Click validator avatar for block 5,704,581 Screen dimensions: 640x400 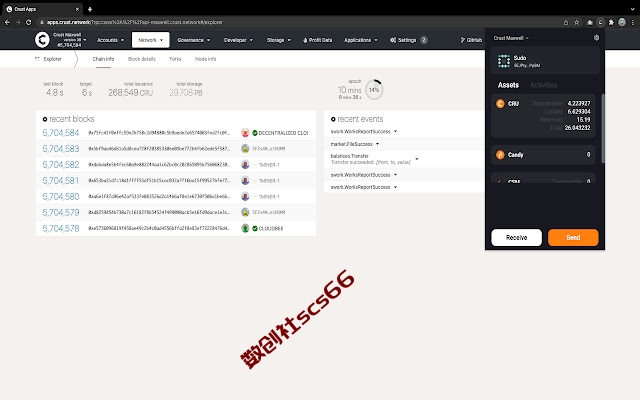[x=245, y=180]
